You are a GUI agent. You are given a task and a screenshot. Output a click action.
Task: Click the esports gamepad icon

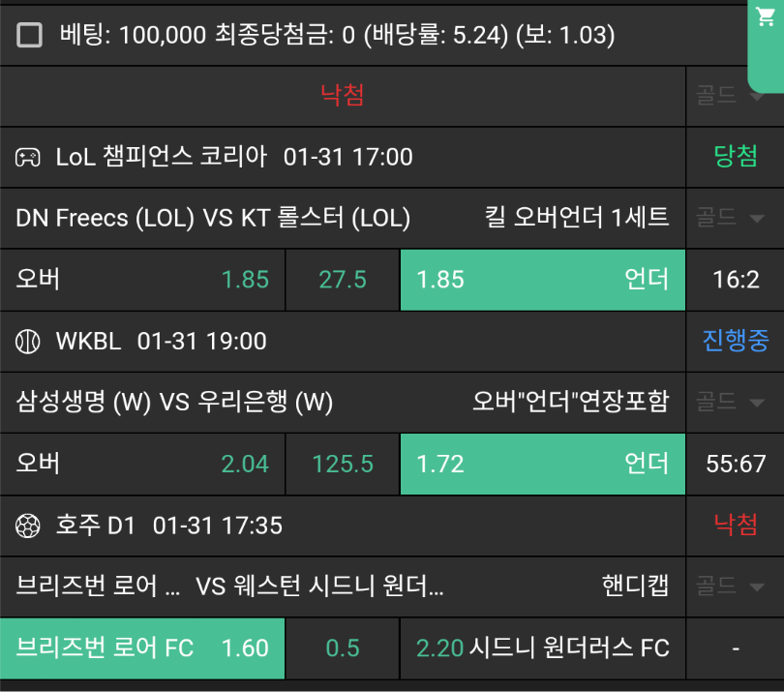coord(27,157)
